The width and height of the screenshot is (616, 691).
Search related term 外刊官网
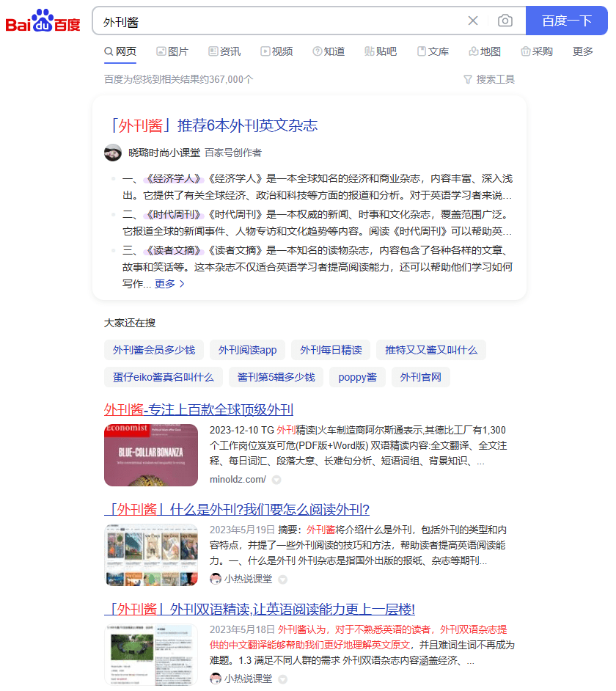pos(421,378)
